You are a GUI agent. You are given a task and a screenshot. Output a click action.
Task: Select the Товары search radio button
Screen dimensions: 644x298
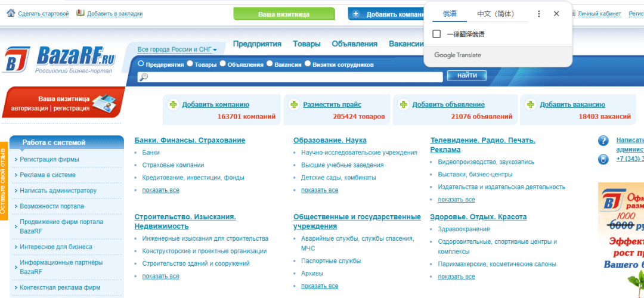190,64
